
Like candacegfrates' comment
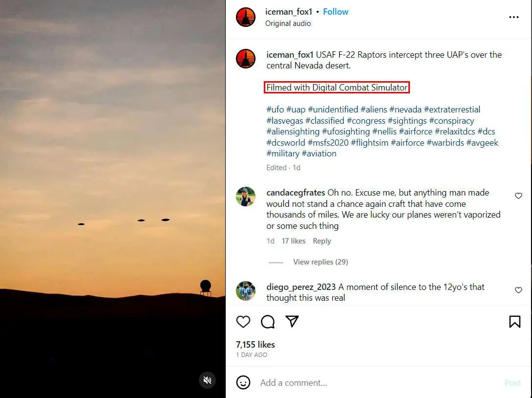click(x=518, y=196)
